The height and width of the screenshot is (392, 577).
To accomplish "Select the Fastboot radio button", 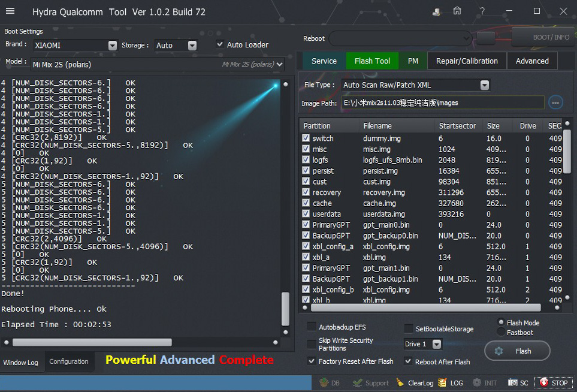I will pyautogui.click(x=501, y=332).
